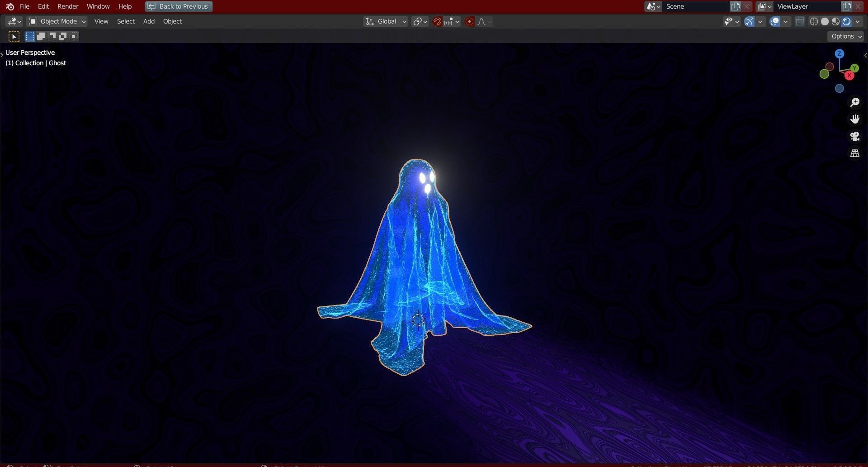The width and height of the screenshot is (868, 467).
Task: Click the ViewLayer name field
Action: click(807, 6)
